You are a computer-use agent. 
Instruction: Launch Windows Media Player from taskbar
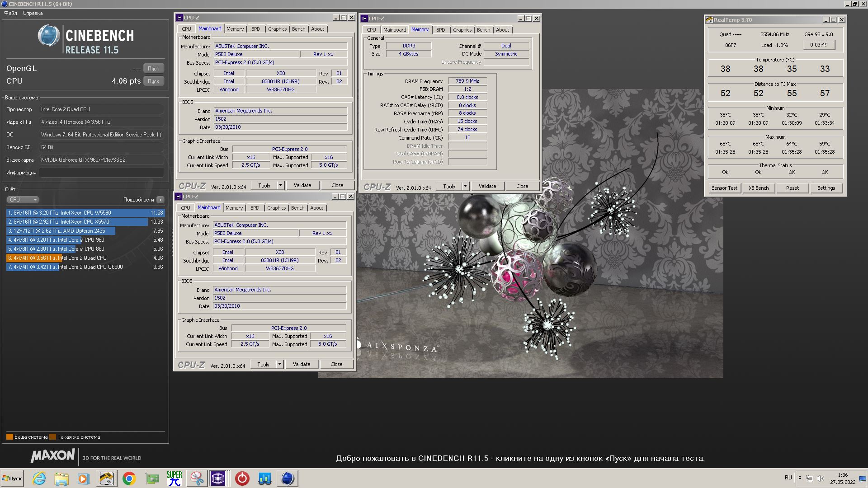coord(83,479)
